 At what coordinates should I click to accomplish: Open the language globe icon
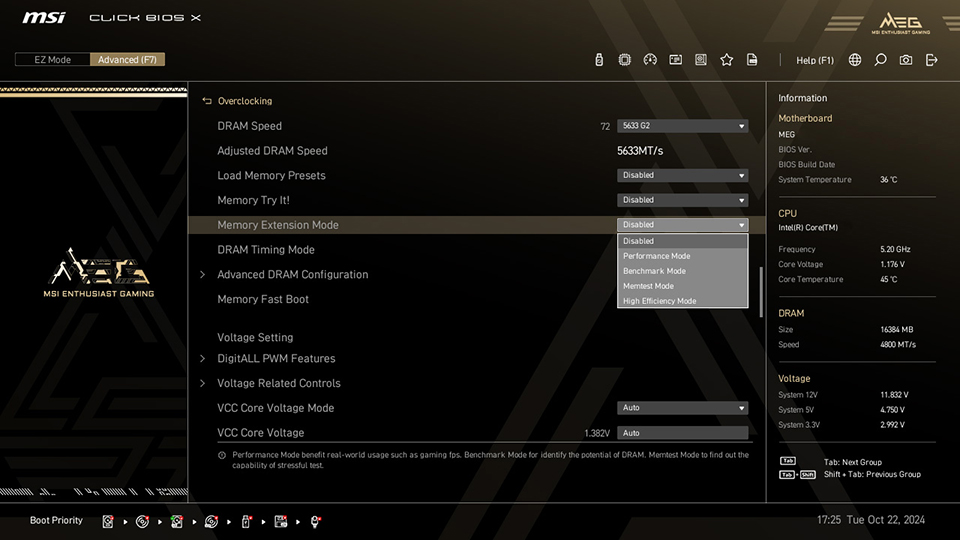pos(855,59)
